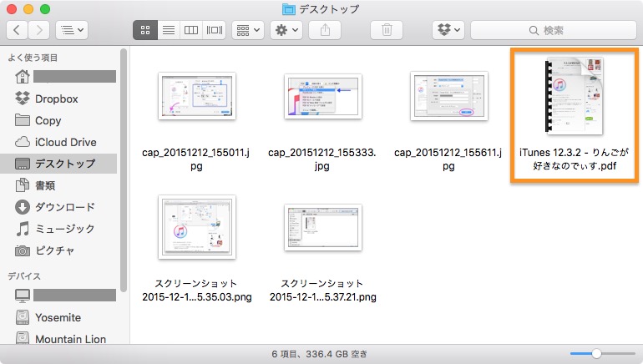Click the Share toolbar button
The height and width of the screenshot is (364, 643).
(325, 30)
